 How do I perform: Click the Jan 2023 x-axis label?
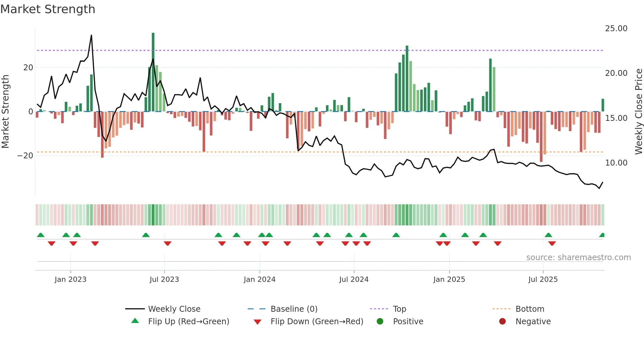tap(70, 279)
